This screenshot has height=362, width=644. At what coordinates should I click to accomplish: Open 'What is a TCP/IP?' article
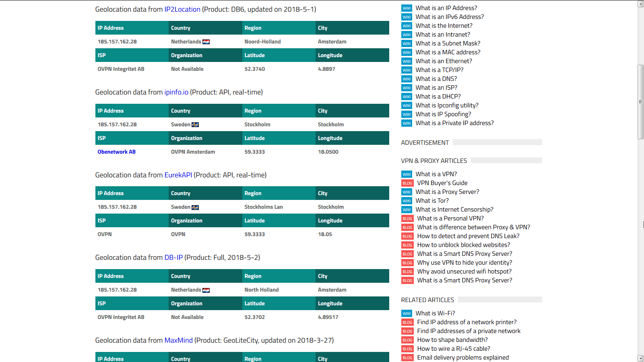click(440, 70)
